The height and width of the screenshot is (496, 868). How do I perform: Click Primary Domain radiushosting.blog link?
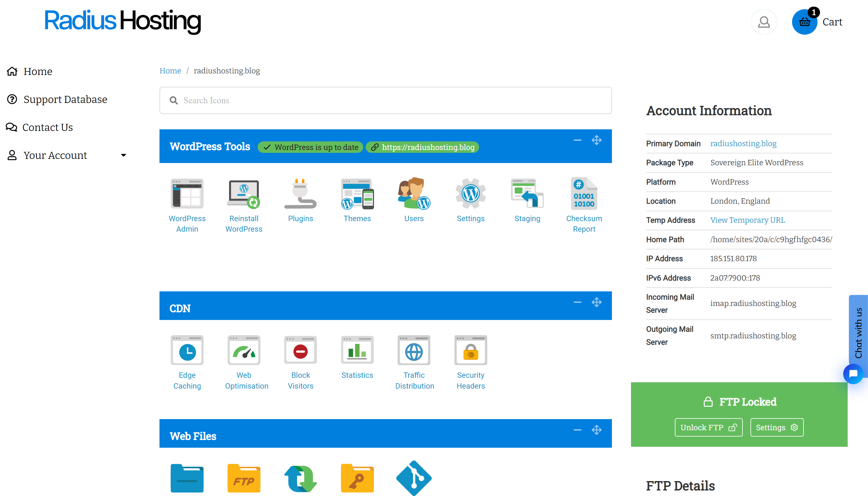coord(743,143)
